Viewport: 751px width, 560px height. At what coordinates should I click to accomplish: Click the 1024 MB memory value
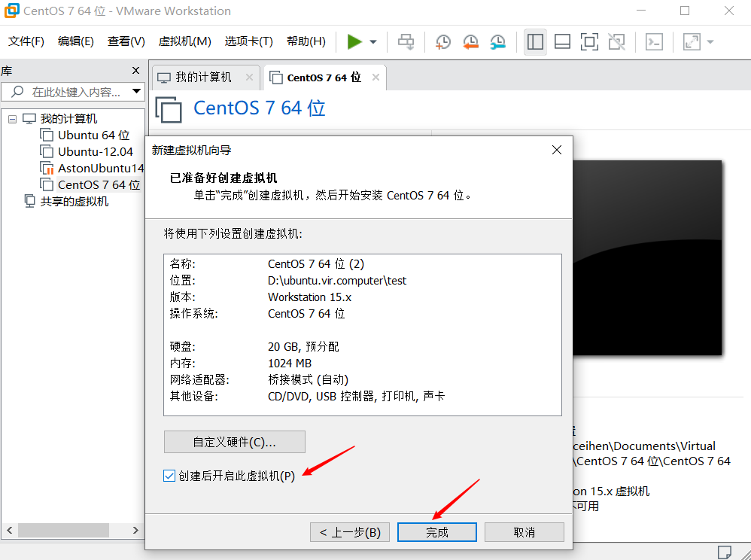(x=290, y=363)
